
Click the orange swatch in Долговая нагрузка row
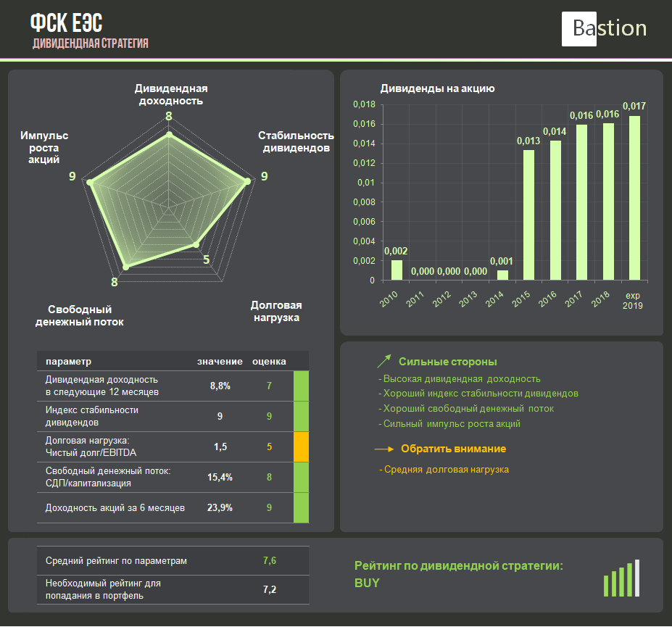tap(301, 447)
